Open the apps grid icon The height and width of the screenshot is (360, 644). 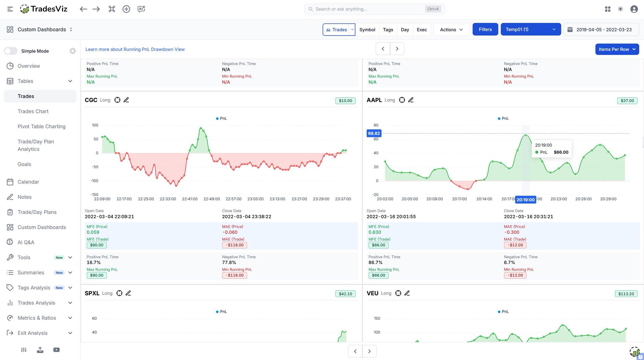tap(608, 9)
